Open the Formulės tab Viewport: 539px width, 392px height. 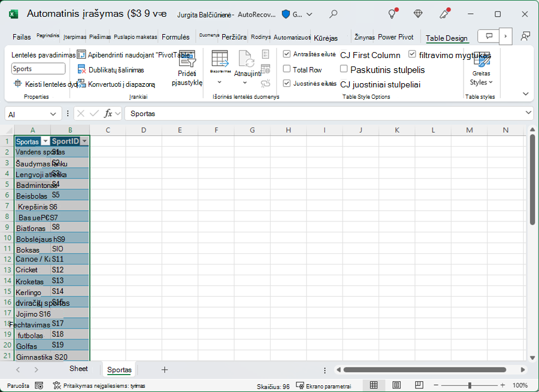(x=175, y=37)
